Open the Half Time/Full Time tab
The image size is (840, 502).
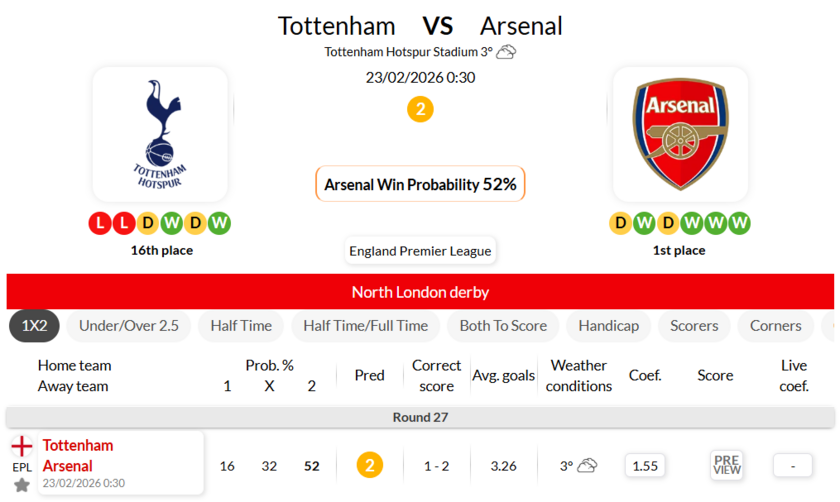coord(365,326)
